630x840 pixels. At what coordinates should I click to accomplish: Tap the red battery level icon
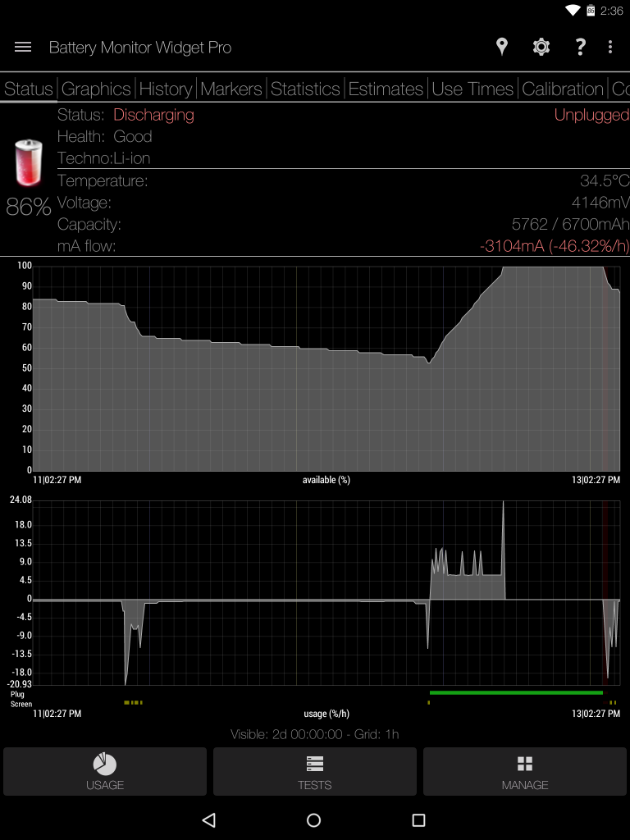coord(28,162)
